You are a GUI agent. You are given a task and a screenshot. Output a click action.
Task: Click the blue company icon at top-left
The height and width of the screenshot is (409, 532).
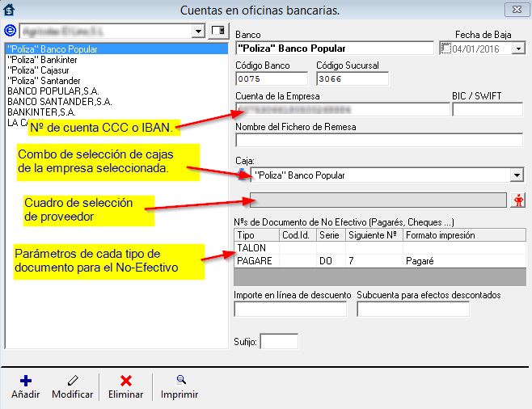point(11,31)
